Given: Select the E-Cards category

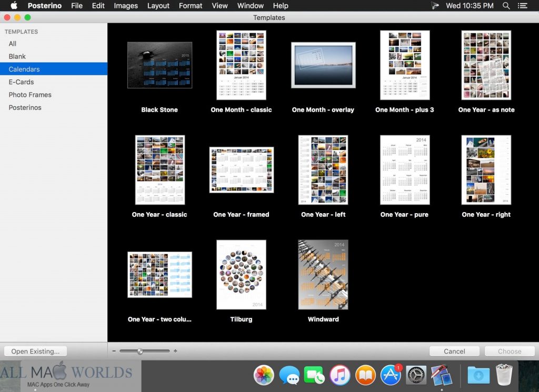Looking at the screenshot, I should pos(54,82).
